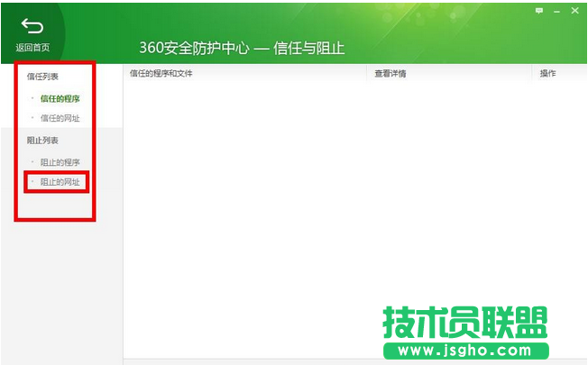This screenshot has height=365, width=588.
Task: Switch to 信任的网址 list
Action: click(60, 118)
